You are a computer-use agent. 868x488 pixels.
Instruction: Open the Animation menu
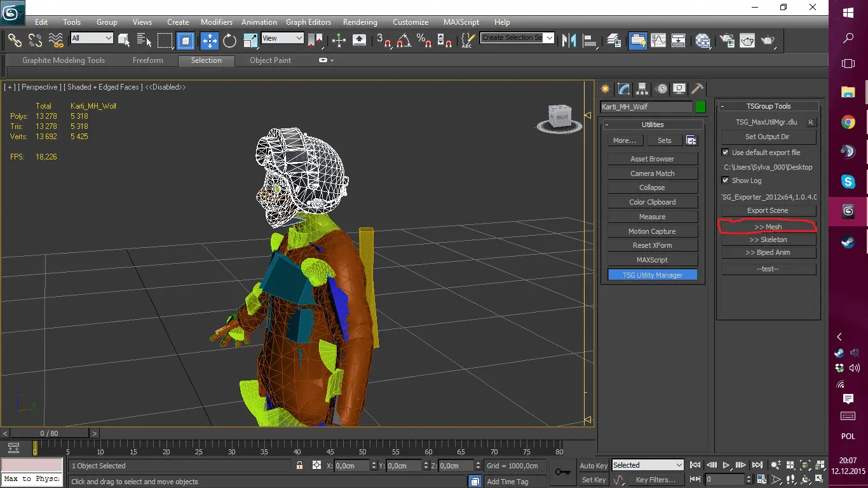tap(259, 22)
